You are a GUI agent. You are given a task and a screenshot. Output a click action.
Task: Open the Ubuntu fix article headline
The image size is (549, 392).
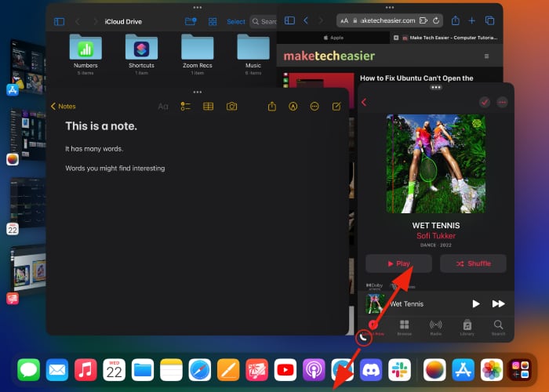416,78
